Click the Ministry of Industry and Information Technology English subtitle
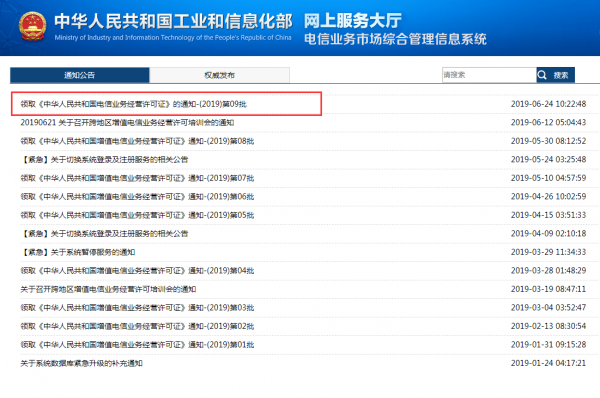 pyautogui.click(x=173, y=38)
